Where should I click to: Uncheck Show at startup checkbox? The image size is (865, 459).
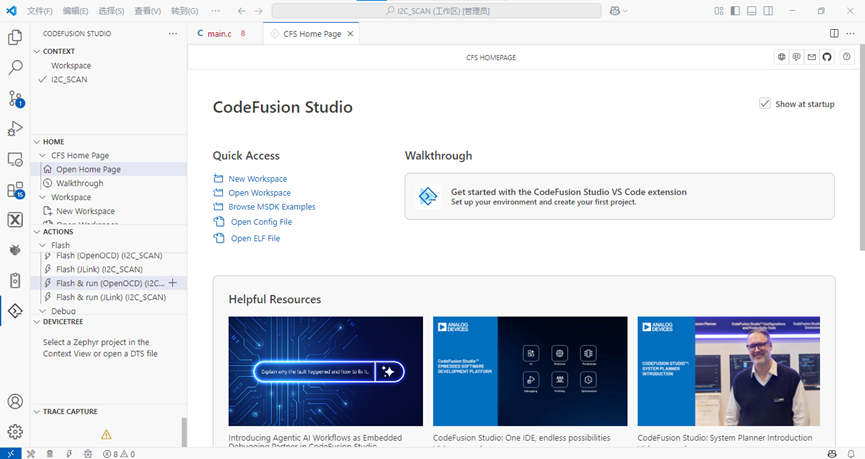click(x=765, y=104)
